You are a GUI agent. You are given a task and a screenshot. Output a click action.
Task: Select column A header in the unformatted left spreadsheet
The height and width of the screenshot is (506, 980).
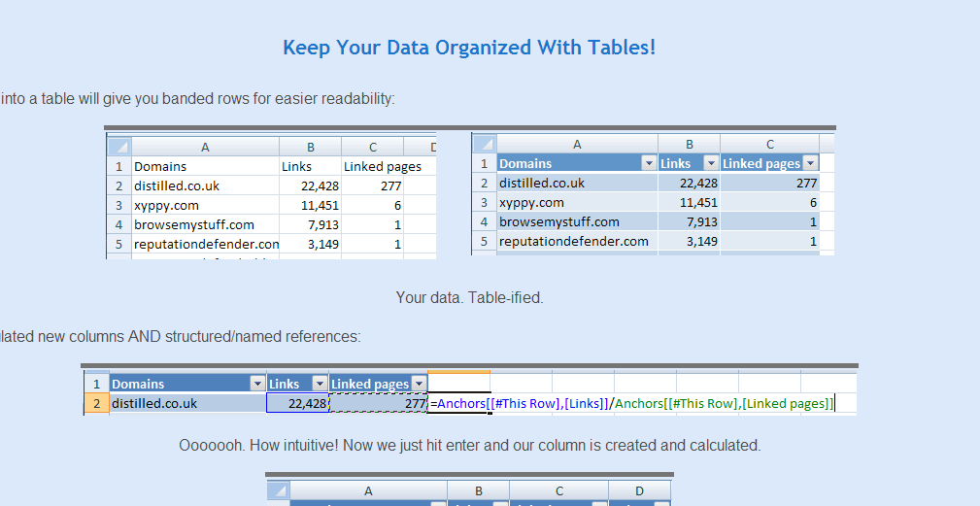(204, 148)
